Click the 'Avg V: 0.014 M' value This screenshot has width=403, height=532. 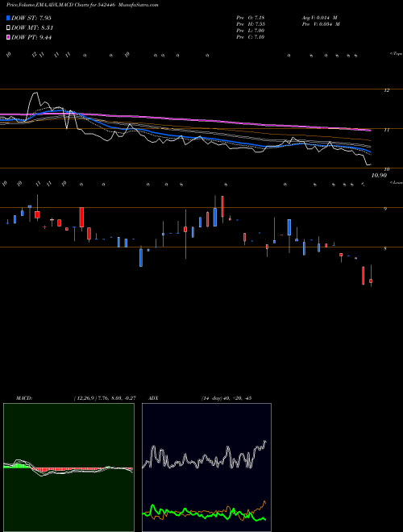point(319,18)
